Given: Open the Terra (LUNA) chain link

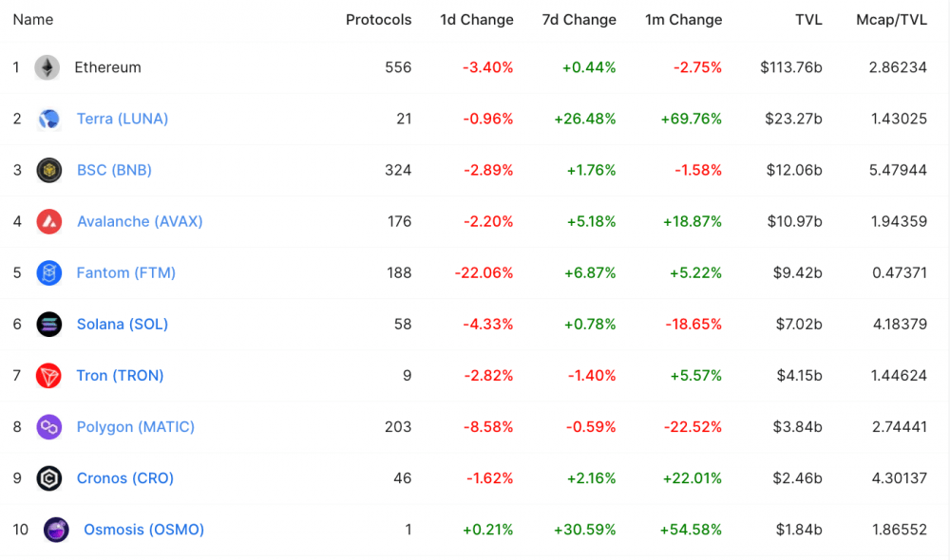Looking at the screenshot, I should (123, 119).
